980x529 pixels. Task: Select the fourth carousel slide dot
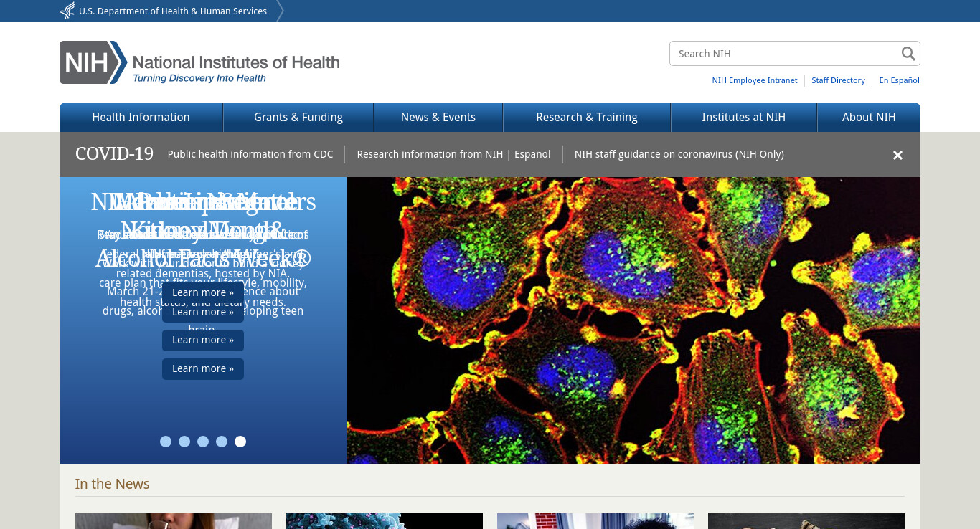click(x=222, y=442)
